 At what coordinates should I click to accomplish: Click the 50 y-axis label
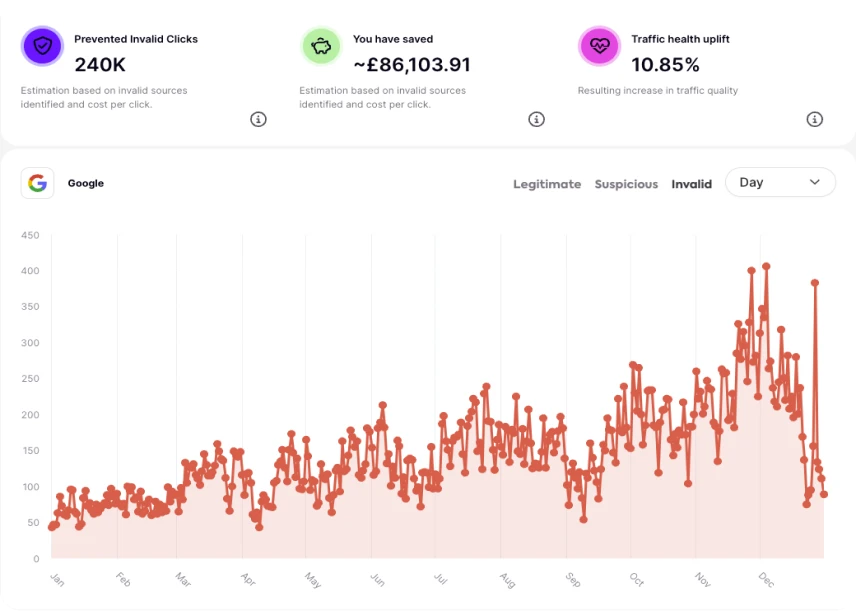33,523
